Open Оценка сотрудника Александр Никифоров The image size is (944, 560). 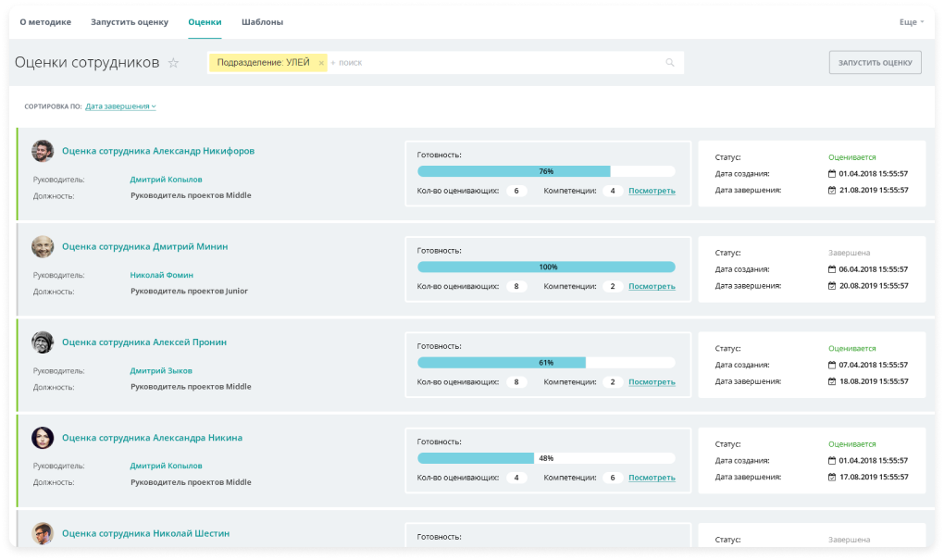(158, 151)
